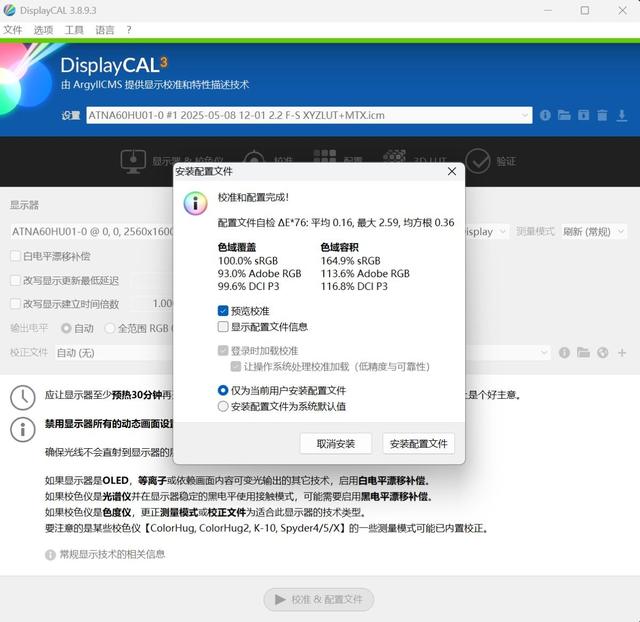
Task: Open the Display & Instrument tab monitor icon
Action: click(133, 161)
